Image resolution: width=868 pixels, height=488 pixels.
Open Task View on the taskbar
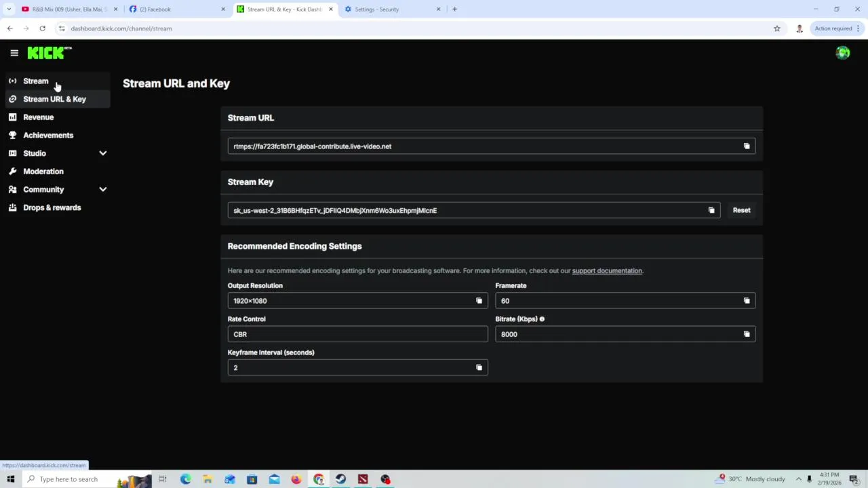point(163,479)
